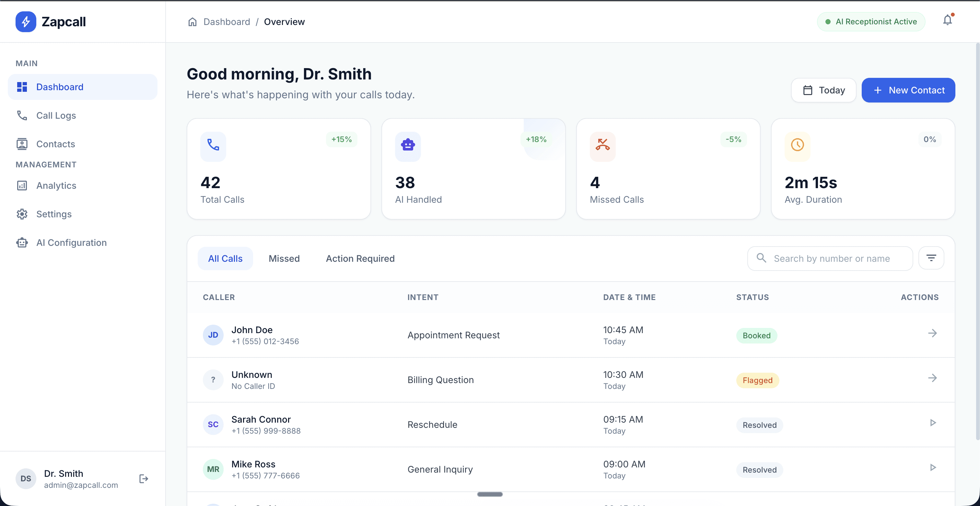Click the search by number field
Image resolution: width=980 pixels, height=506 pixels.
coord(831,259)
